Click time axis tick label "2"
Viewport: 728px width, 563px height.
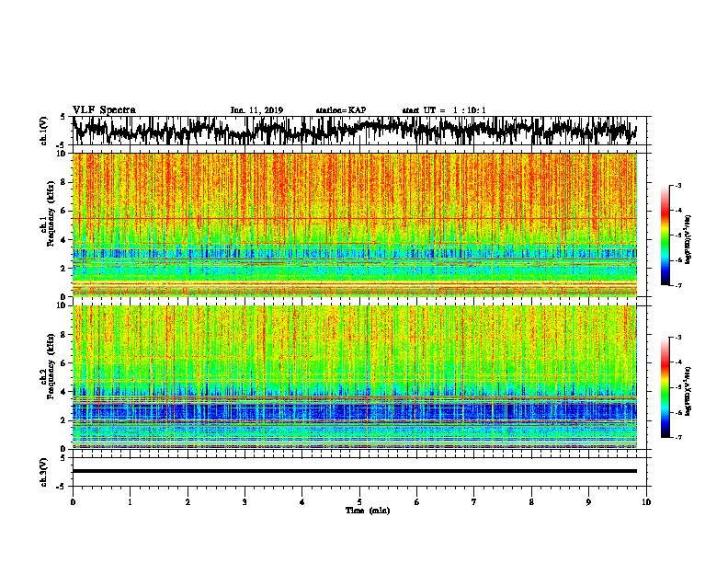click(188, 501)
